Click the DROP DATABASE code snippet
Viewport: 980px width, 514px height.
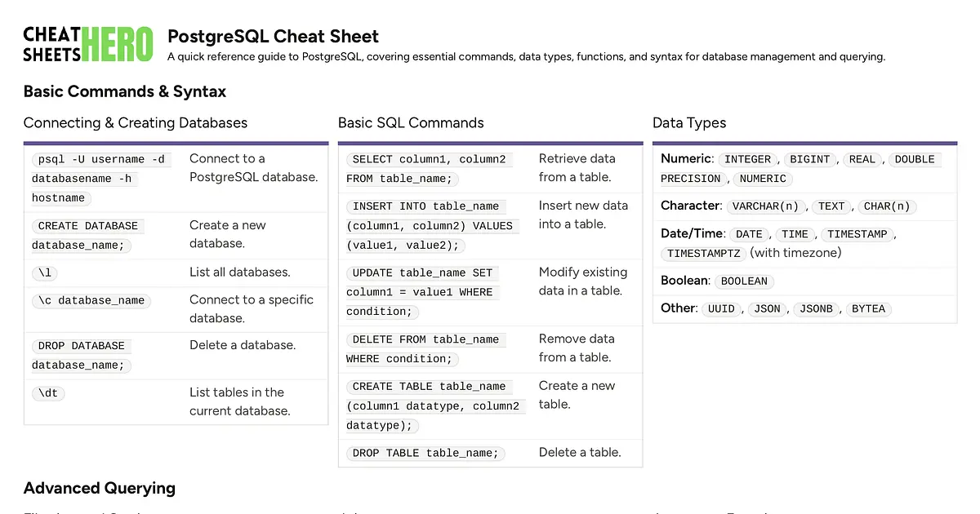click(82, 346)
